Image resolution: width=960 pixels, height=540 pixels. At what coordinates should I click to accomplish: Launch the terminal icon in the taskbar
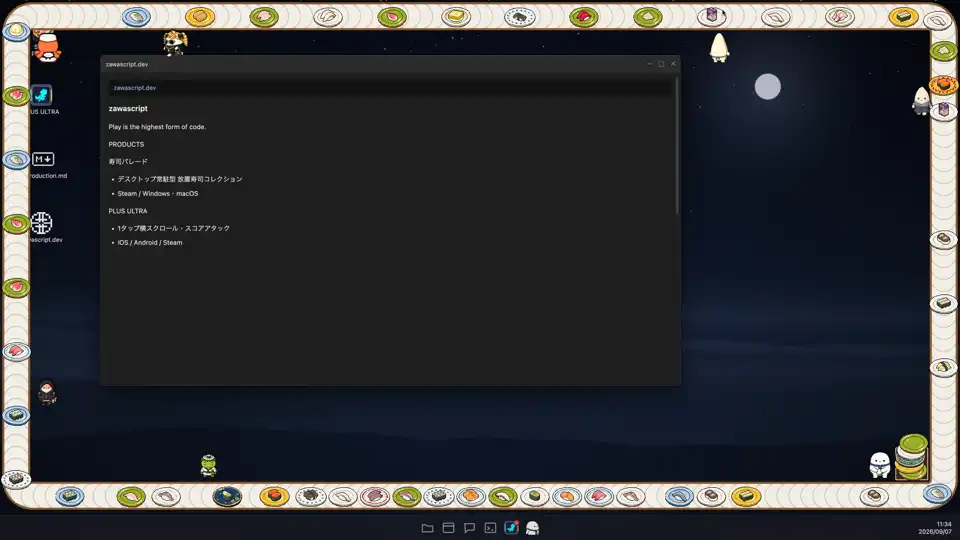[x=490, y=528]
